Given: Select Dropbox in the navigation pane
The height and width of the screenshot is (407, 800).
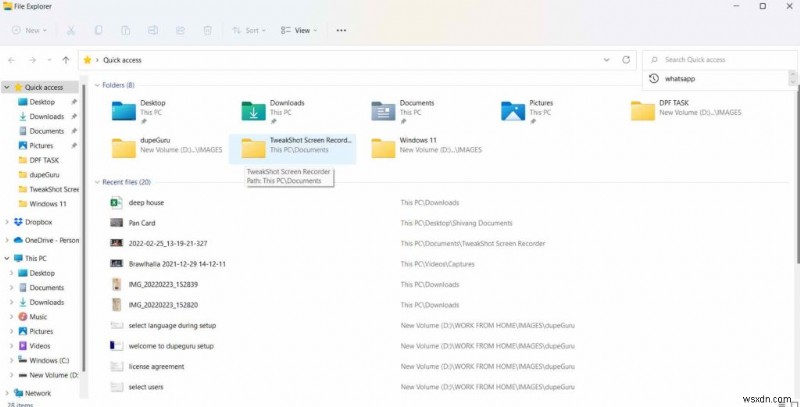Looking at the screenshot, I should [39, 222].
